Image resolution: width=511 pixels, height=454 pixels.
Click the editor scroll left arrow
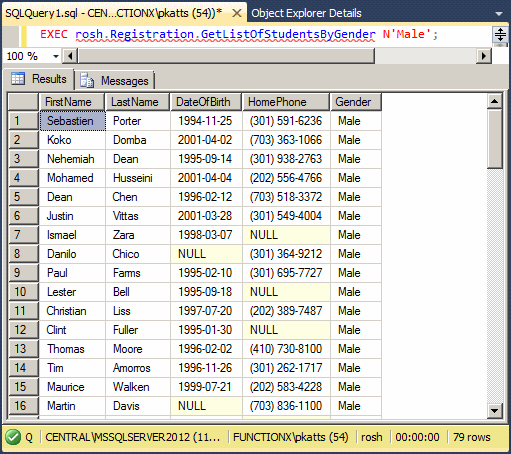[70, 56]
